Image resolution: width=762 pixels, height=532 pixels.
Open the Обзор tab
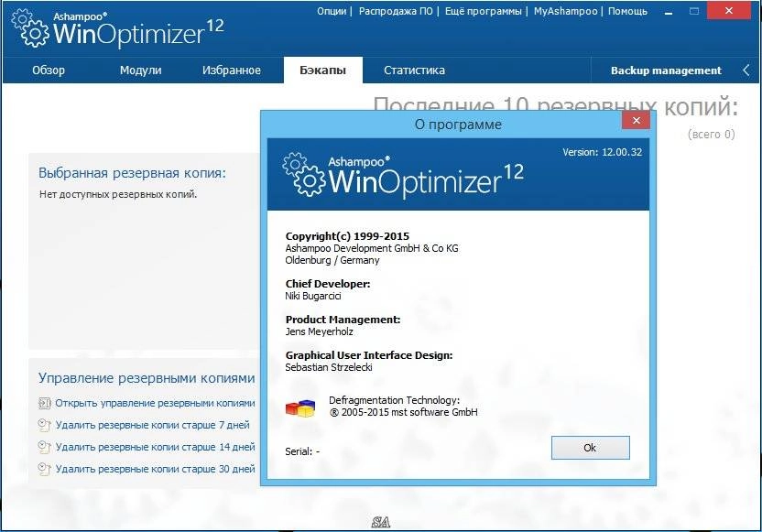click(x=49, y=71)
